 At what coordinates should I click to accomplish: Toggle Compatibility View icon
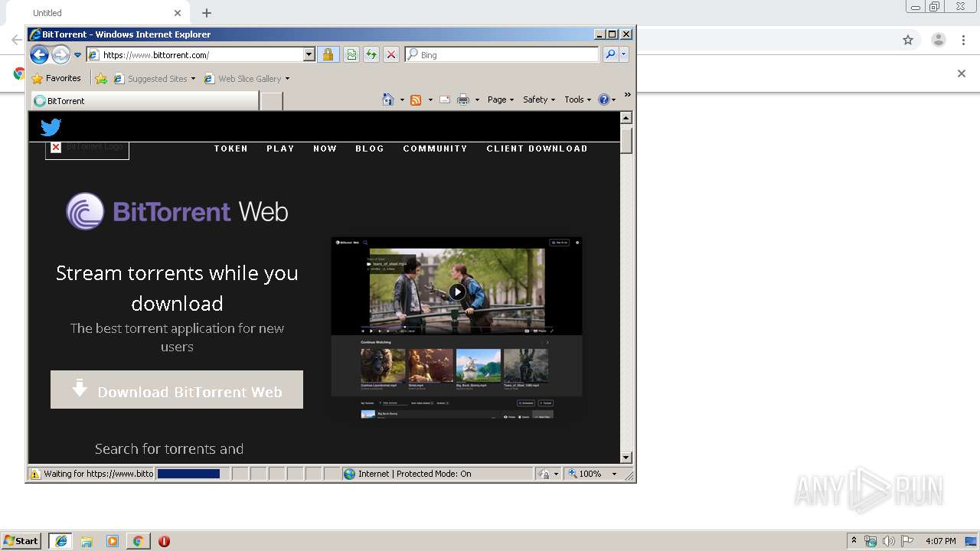(x=351, y=55)
